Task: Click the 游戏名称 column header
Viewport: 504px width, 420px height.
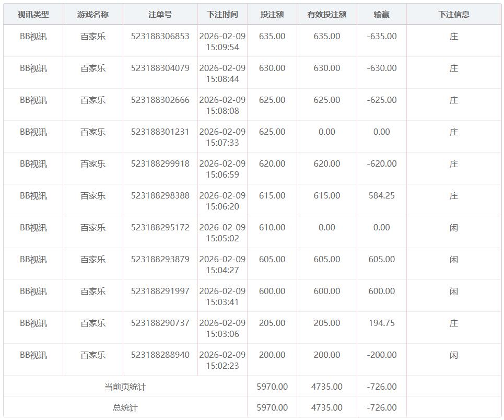Action: click(93, 15)
